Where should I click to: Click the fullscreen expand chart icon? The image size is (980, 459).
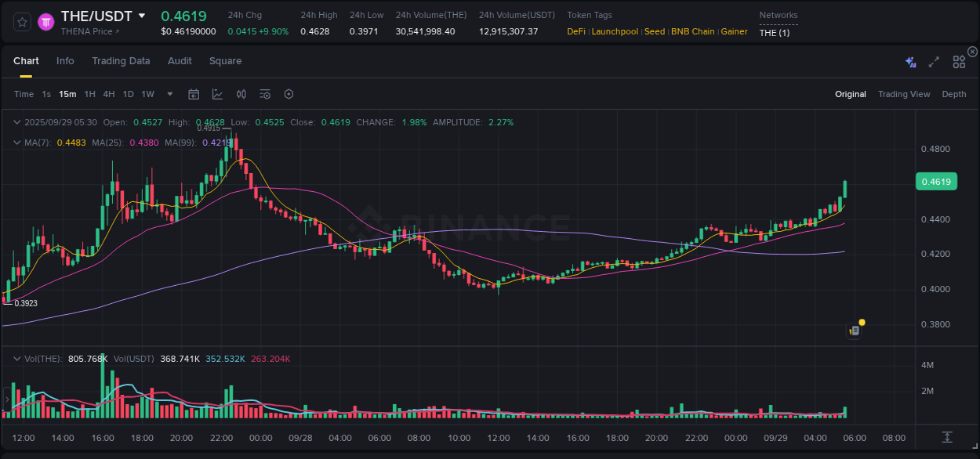pyautogui.click(x=933, y=61)
